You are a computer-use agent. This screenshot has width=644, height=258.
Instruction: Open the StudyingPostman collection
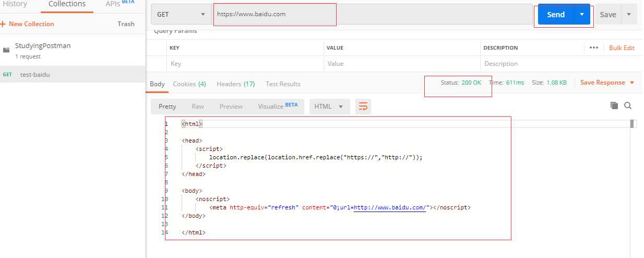[x=73, y=50]
